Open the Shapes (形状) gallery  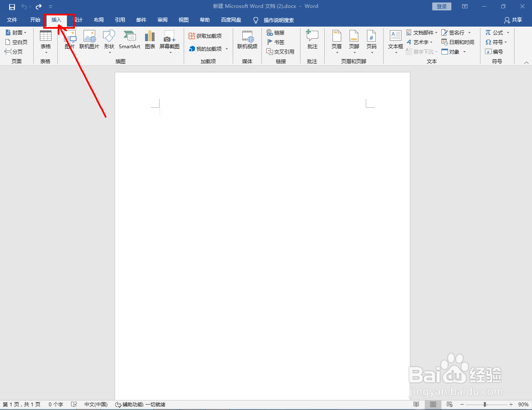[109, 42]
